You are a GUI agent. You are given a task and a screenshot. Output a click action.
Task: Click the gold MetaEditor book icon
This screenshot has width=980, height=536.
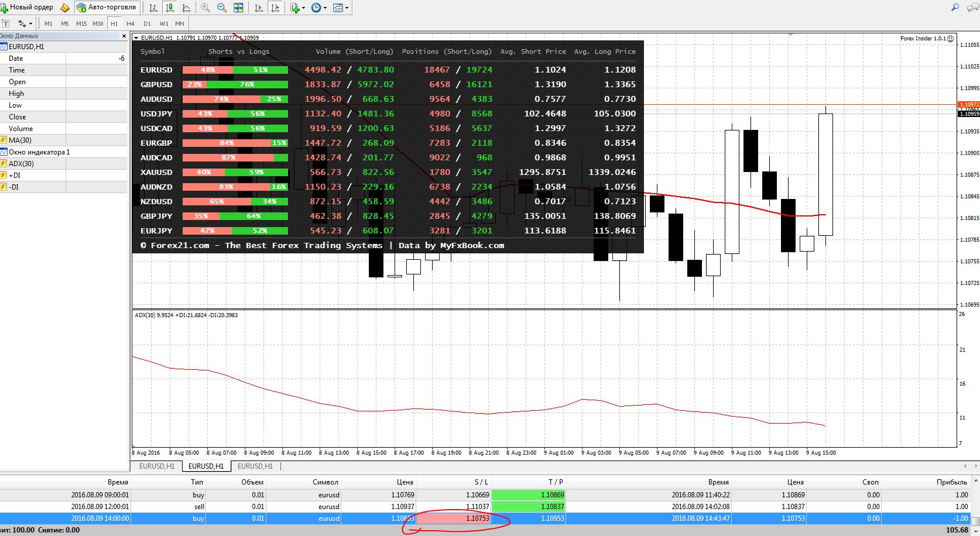click(x=65, y=8)
